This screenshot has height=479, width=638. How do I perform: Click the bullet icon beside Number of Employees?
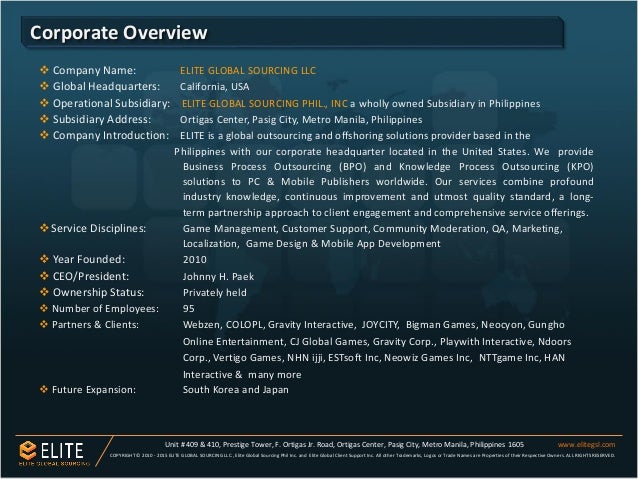pos(44,308)
